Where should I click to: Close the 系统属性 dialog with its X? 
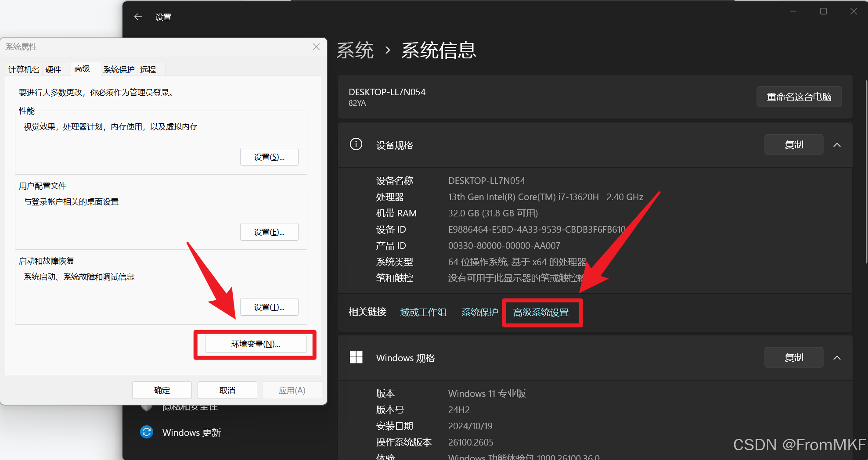coord(316,47)
